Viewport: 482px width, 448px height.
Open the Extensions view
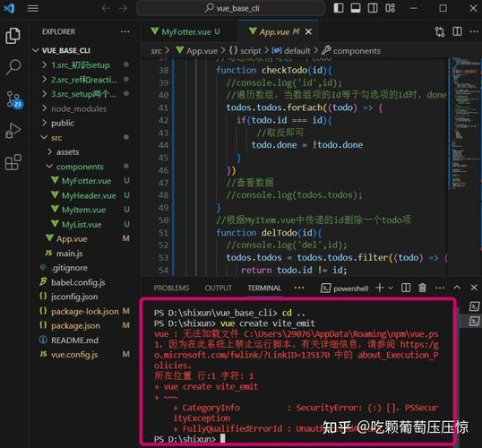tap(13, 162)
